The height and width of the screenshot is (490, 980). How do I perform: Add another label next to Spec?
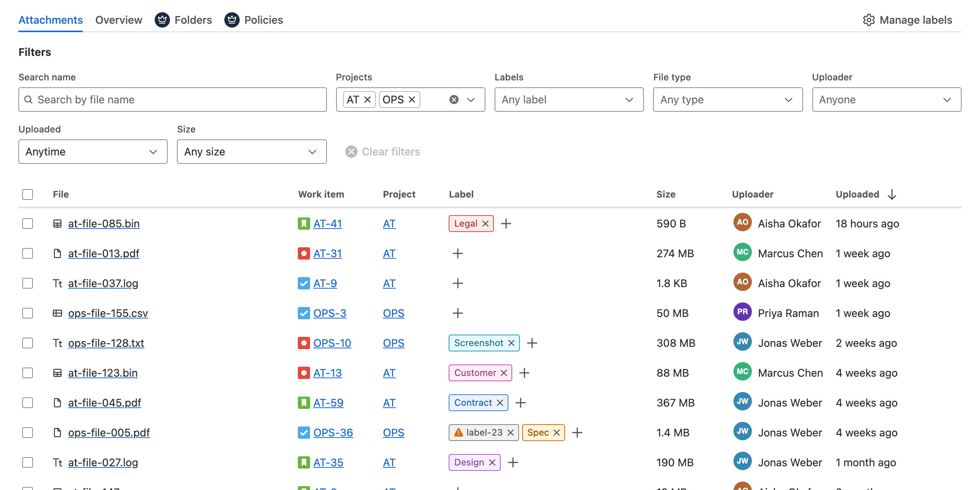[x=577, y=433]
